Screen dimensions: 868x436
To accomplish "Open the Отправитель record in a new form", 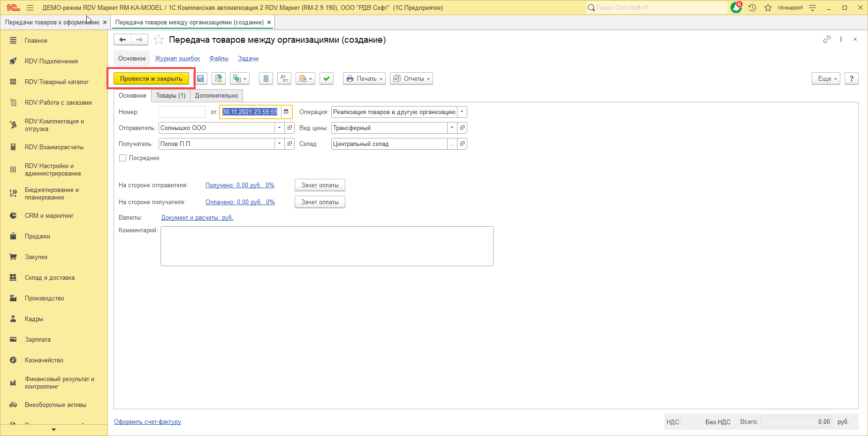I will click(290, 128).
